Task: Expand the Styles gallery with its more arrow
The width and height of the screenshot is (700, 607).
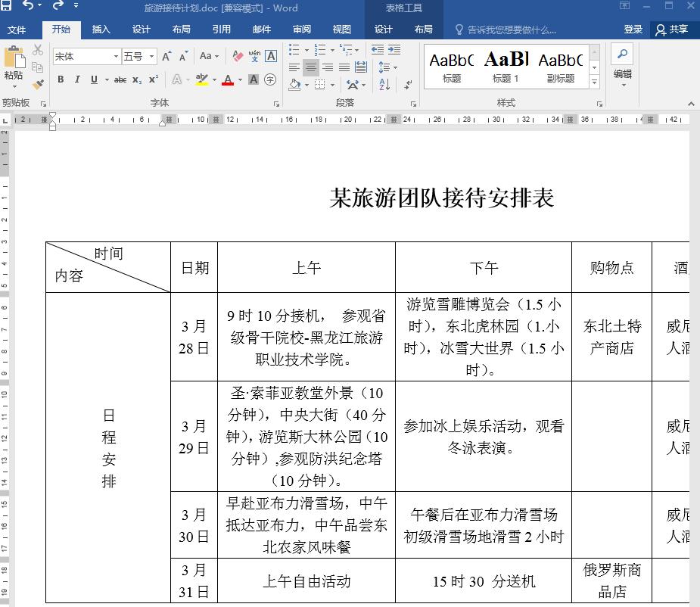Action: (594, 80)
